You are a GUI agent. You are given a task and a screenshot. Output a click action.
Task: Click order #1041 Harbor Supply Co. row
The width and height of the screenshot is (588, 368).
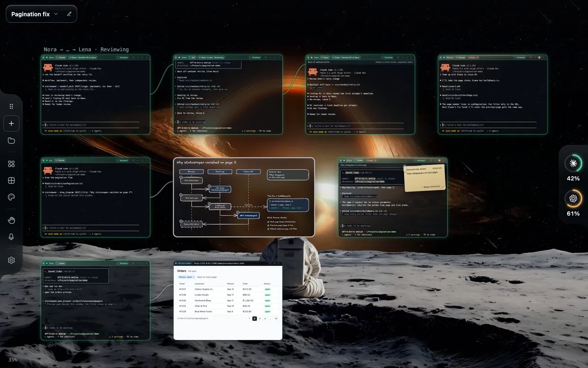228,289
